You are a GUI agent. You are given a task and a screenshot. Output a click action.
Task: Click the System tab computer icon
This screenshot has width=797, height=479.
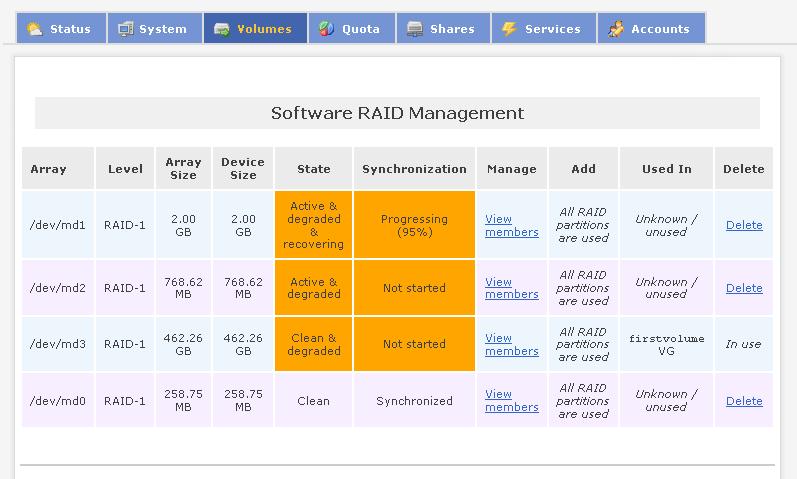click(125, 29)
